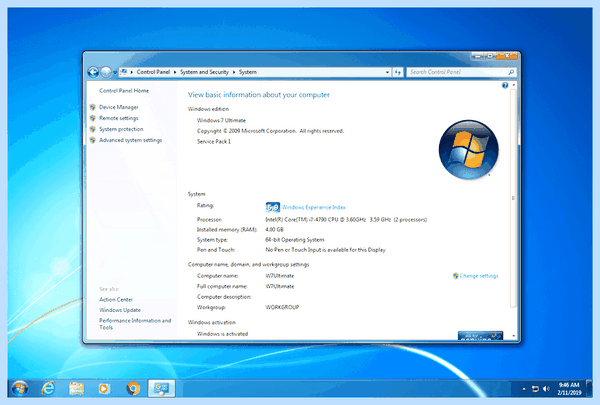600x405 pixels.
Task: Open the Chrome browser taskbar icon
Action: pyautogui.click(x=133, y=389)
